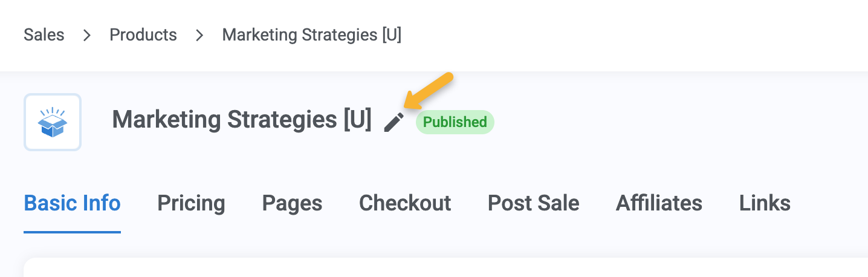The image size is (868, 277).
Task: Click Marketing Strategies [U] in the breadcrumb
Action: pos(312,35)
